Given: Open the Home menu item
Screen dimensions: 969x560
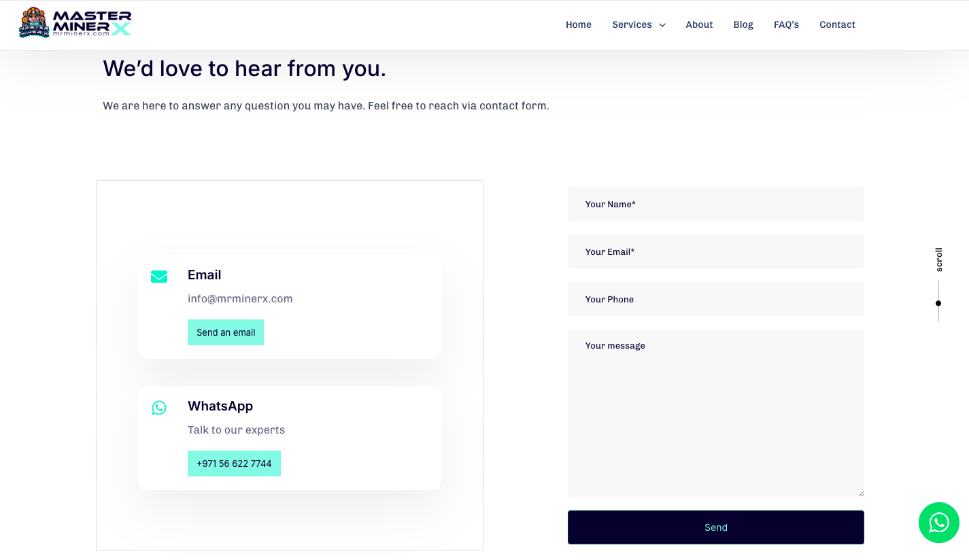Looking at the screenshot, I should click(579, 24).
